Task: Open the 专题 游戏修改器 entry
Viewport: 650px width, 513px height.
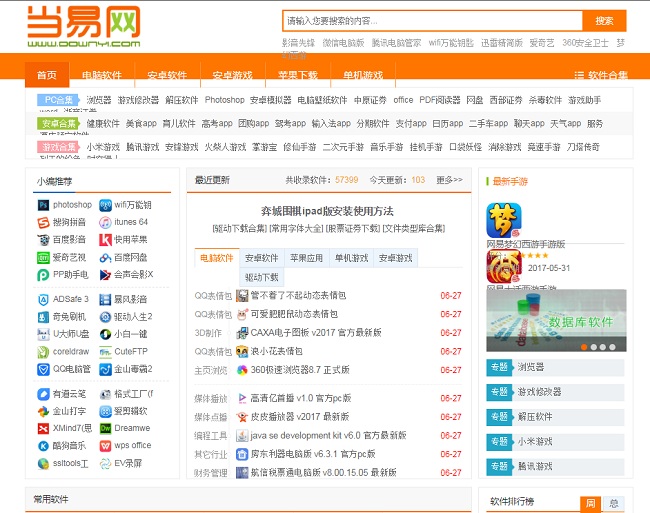Action: [x=555, y=392]
